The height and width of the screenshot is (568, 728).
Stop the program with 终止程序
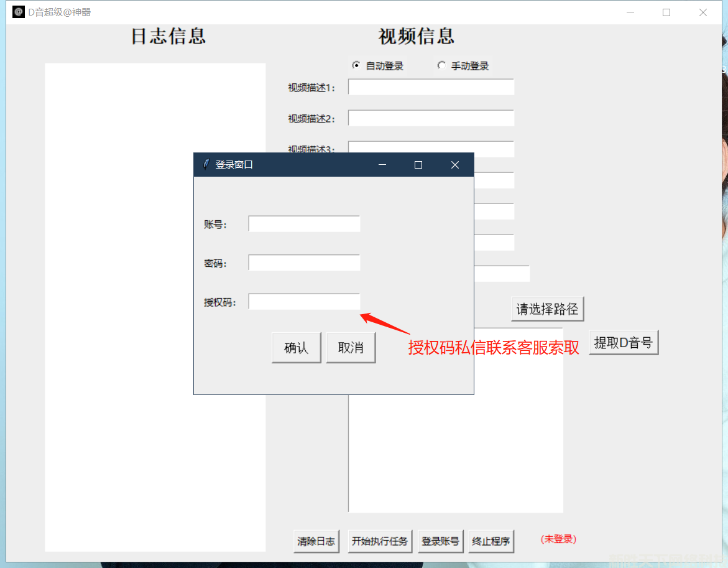coord(491,541)
